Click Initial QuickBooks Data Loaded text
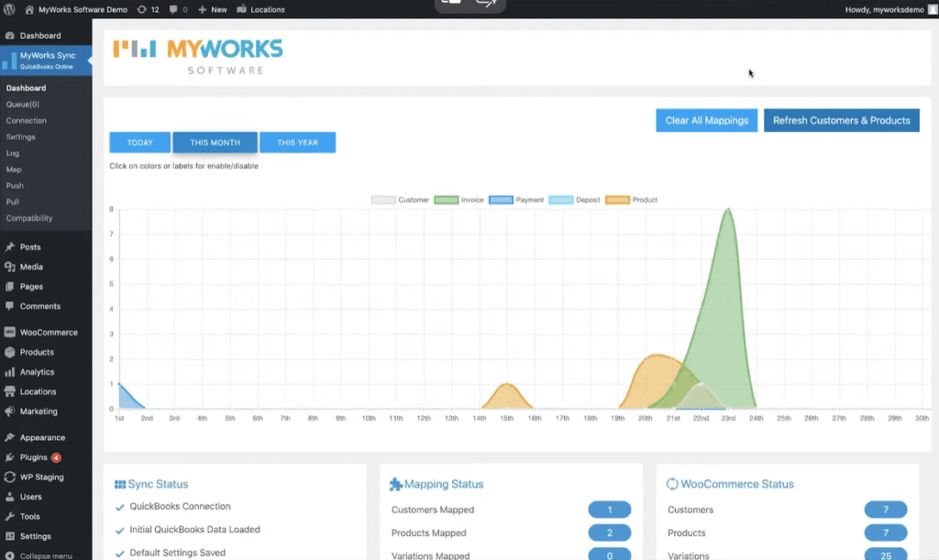Image resolution: width=939 pixels, height=560 pixels. coord(194,530)
